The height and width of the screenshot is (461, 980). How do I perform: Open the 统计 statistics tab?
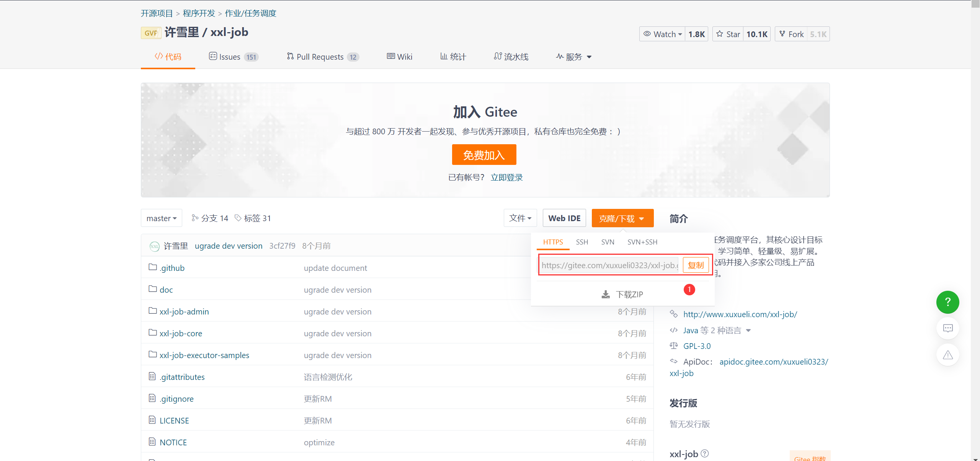coord(453,57)
